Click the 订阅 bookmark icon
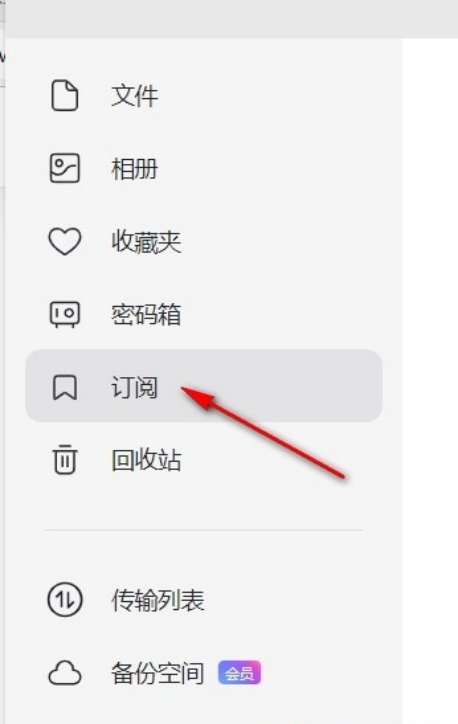The width and height of the screenshot is (458, 724). (x=65, y=387)
